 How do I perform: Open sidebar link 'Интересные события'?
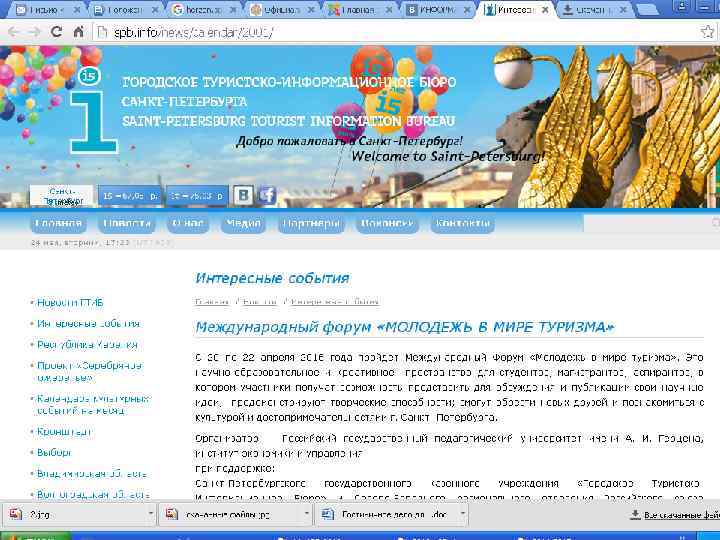pos(88,324)
